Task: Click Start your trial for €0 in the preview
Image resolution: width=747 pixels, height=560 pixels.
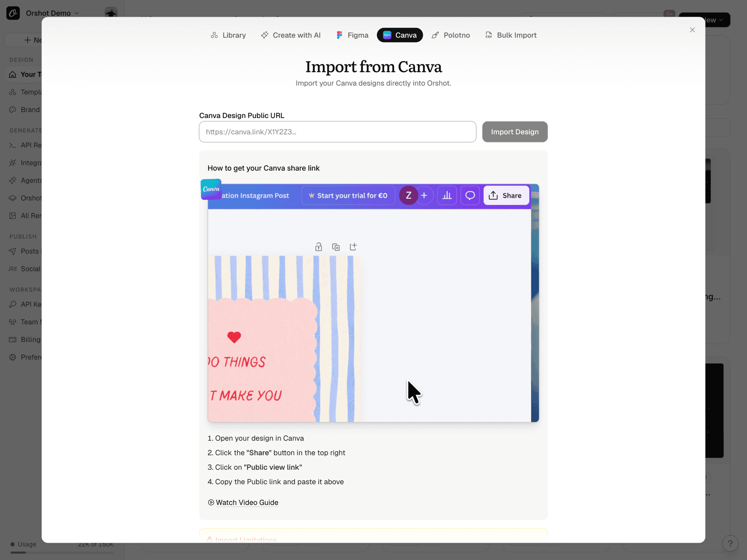Action: pos(348,196)
